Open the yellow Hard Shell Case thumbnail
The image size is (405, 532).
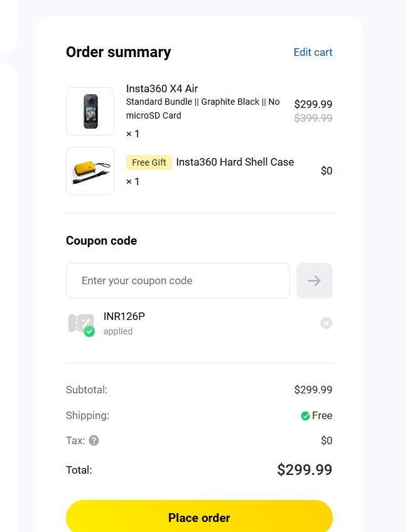click(90, 171)
